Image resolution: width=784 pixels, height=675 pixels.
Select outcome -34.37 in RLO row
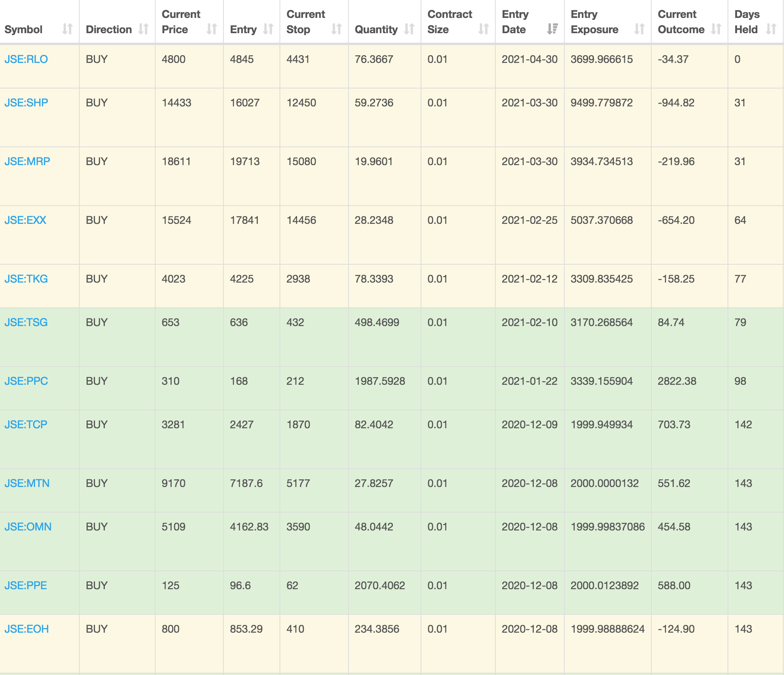[673, 59]
